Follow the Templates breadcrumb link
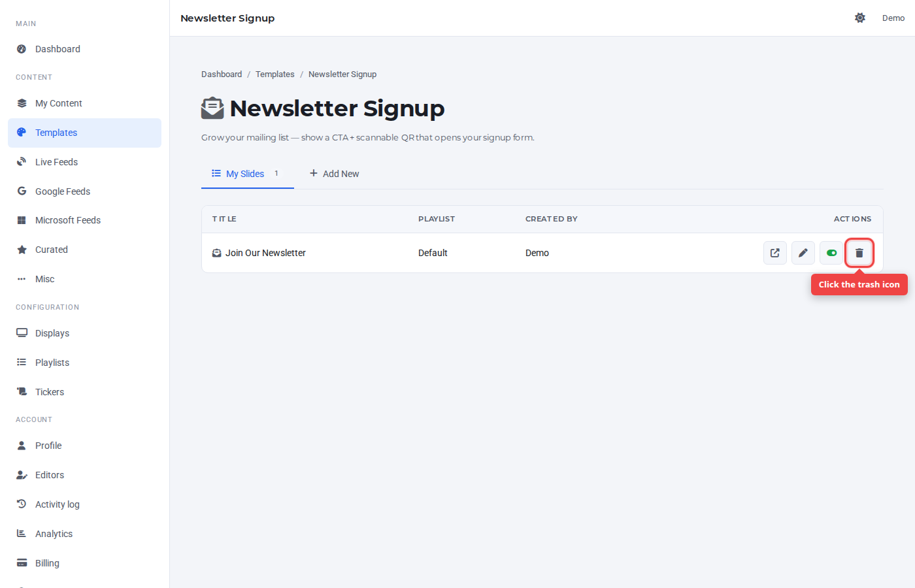915x588 pixels. 275,74
